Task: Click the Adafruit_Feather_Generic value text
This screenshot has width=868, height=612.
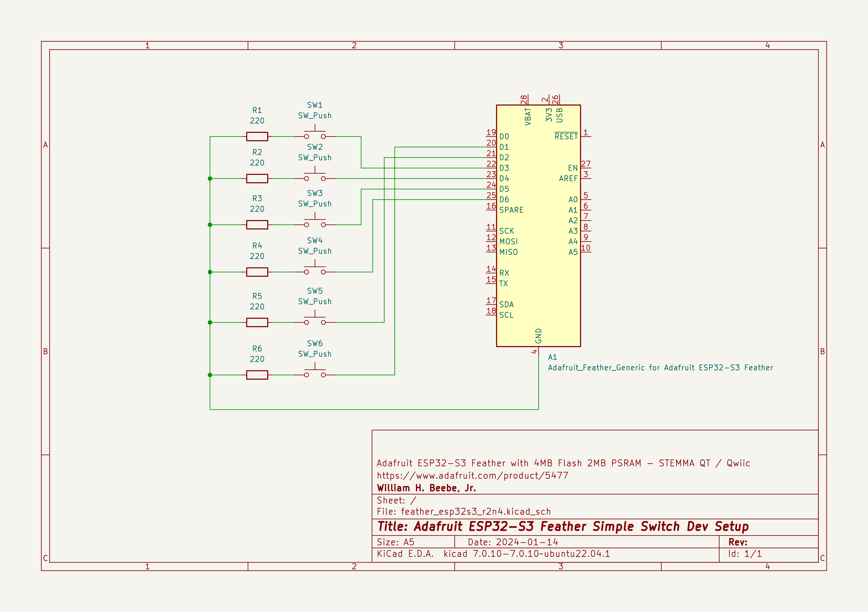Action: pos(661,368)
